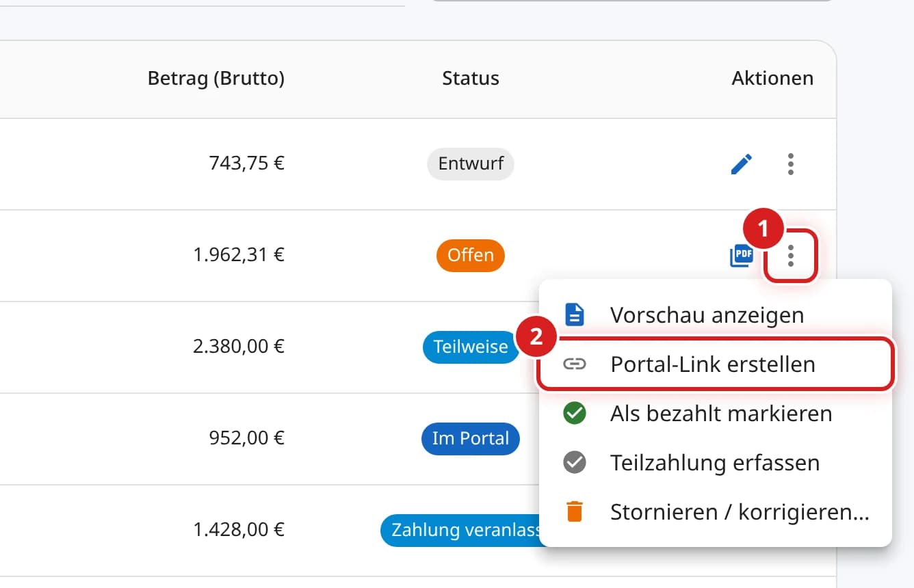The width and height of the screenshot is (914, 588).
Task: Click the amount '2.380,00 €'
Action: (x=239, y=347)
